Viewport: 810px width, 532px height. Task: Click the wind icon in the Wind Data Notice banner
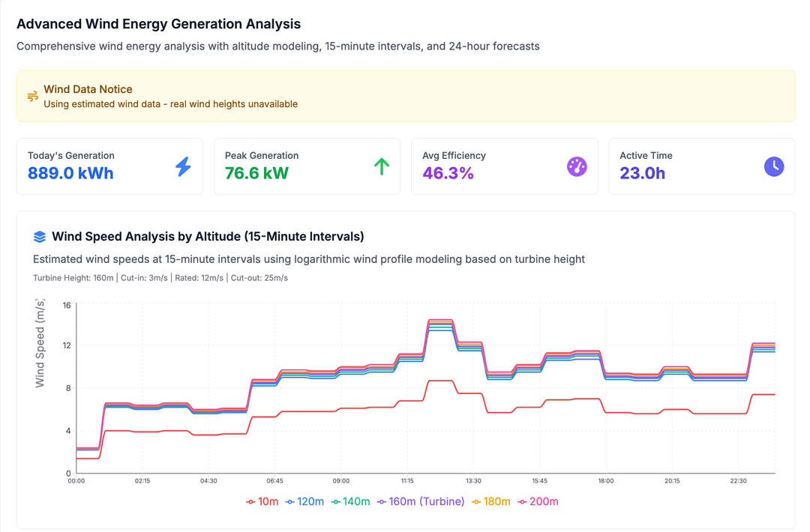33,96
